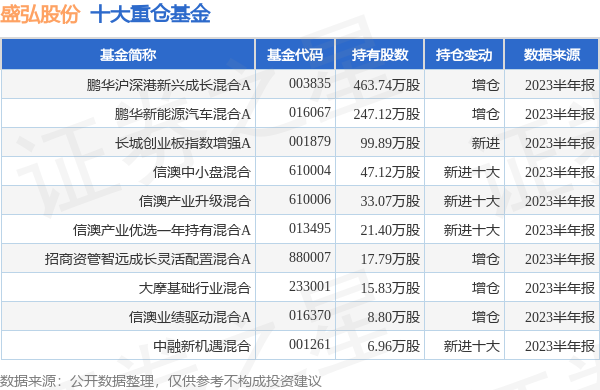Click 新进十大 in the 信澳产业优选一年持有混合A row
600x390 pixels.
471,230
